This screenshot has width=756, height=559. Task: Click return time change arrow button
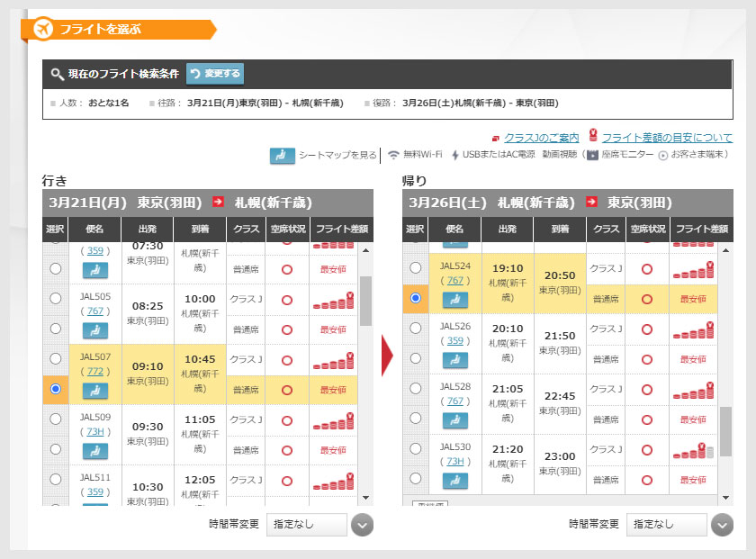(722, 525)
